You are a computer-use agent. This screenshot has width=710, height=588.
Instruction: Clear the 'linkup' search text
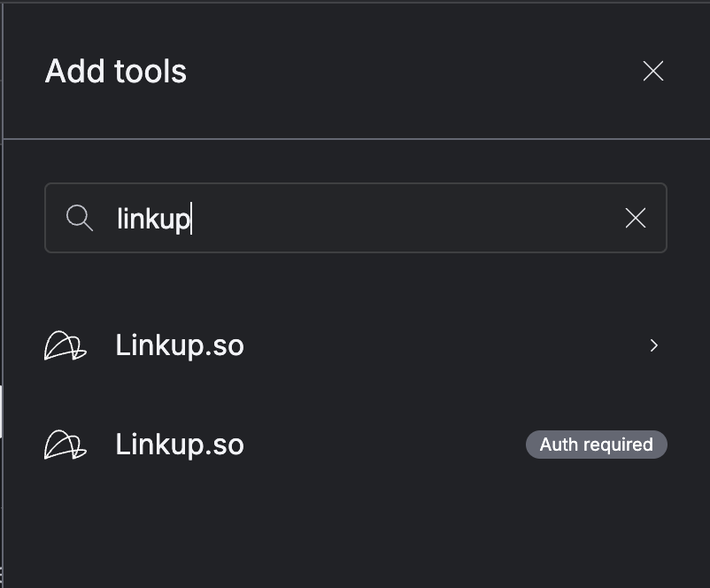636,218
